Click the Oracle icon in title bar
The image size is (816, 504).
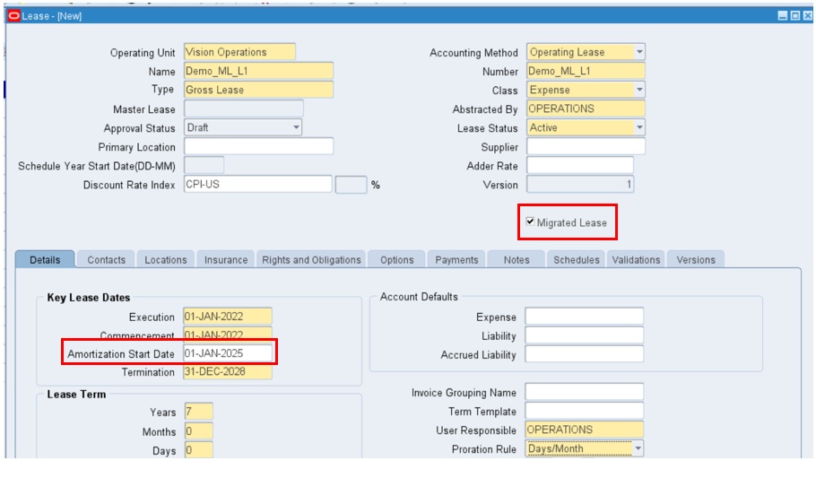14,15
